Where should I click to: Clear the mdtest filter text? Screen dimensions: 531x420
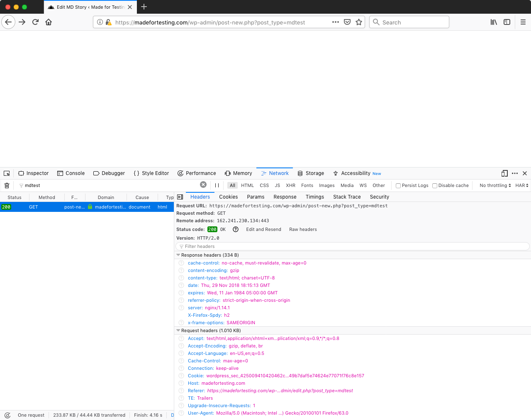coord(203,185)
